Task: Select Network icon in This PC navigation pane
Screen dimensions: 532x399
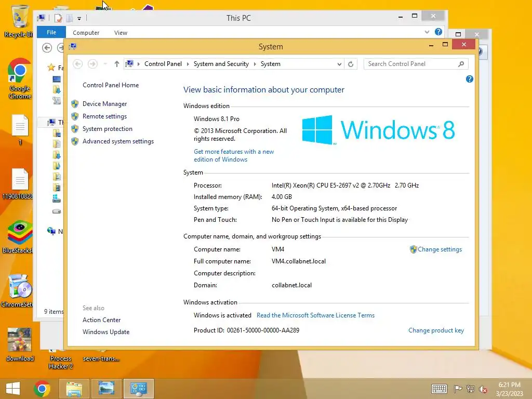Action: point(51,231)
